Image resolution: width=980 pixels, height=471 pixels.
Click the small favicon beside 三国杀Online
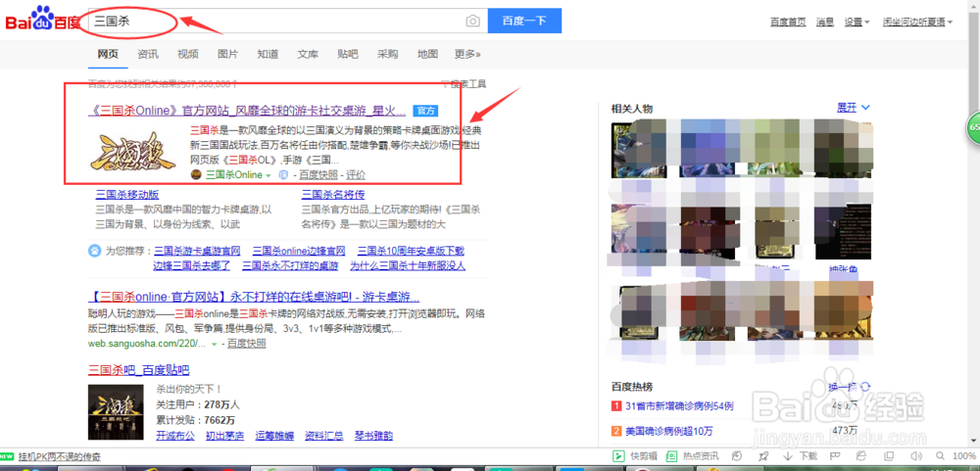[x=196, y=175]
